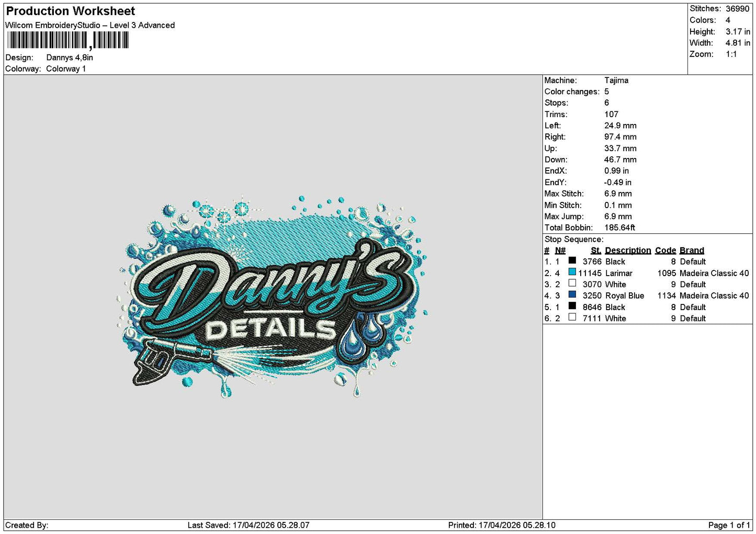This screenshot has width=756, height=534.
Task: Click the Width value "4.81 in"
Action: coord(738,43)
